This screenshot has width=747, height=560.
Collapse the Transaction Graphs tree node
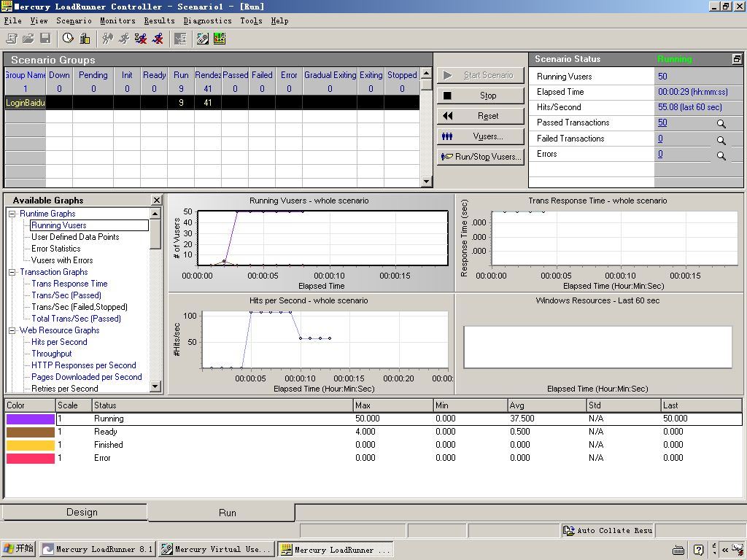tap(12, 272)
